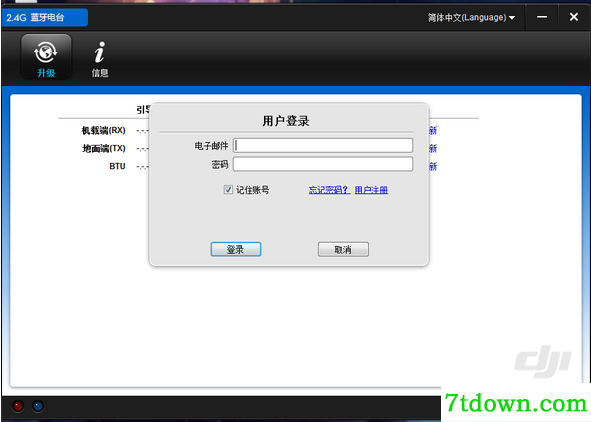The width and height of the screenshot is (591, 422).
Task: Focus the 密码 password input field
Action: tap(323, 164)
